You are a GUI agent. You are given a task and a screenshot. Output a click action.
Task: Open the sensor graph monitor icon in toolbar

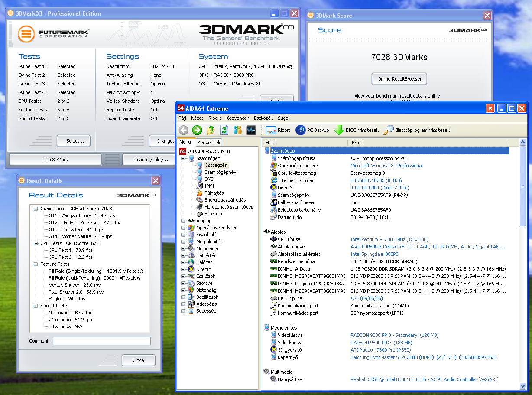(251, 130)
